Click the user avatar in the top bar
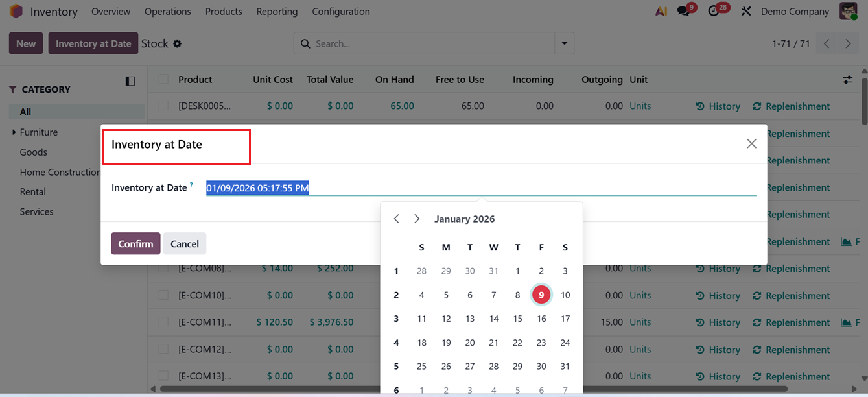The image size is (868, 397). point(848,10)
